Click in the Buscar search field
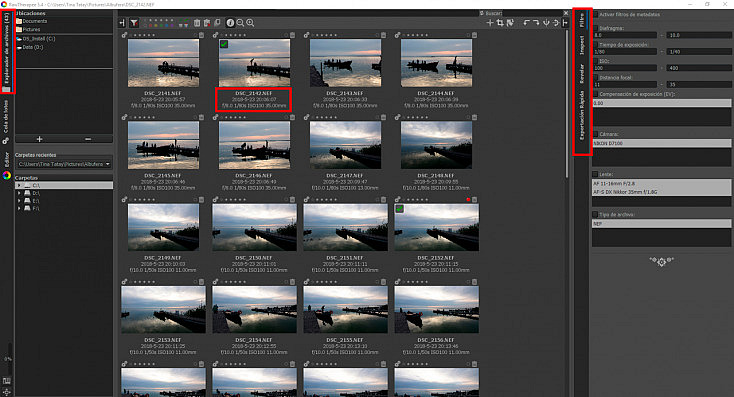734x397 pixels. (532, 13)
